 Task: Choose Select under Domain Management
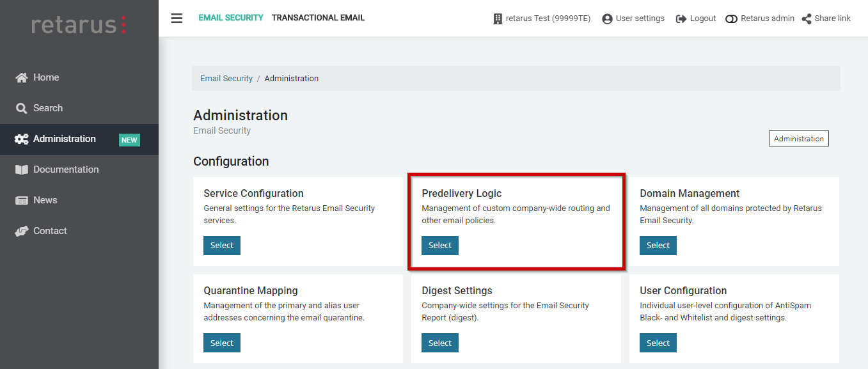coord(658,246)
